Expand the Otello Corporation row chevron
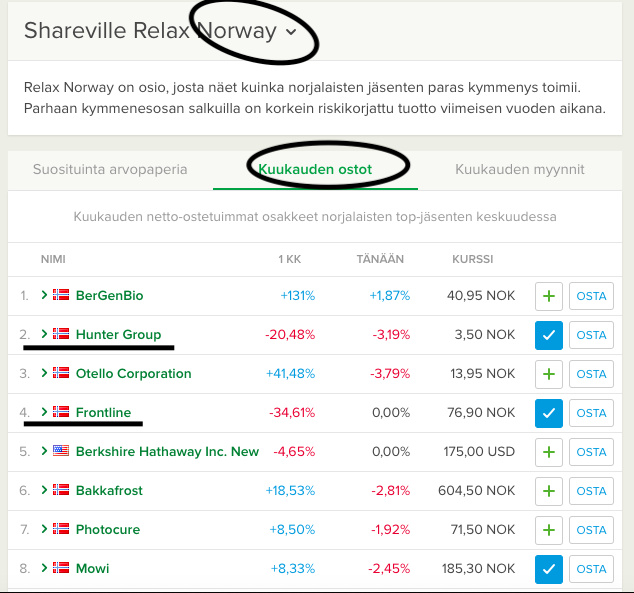 tap(44, 373)
